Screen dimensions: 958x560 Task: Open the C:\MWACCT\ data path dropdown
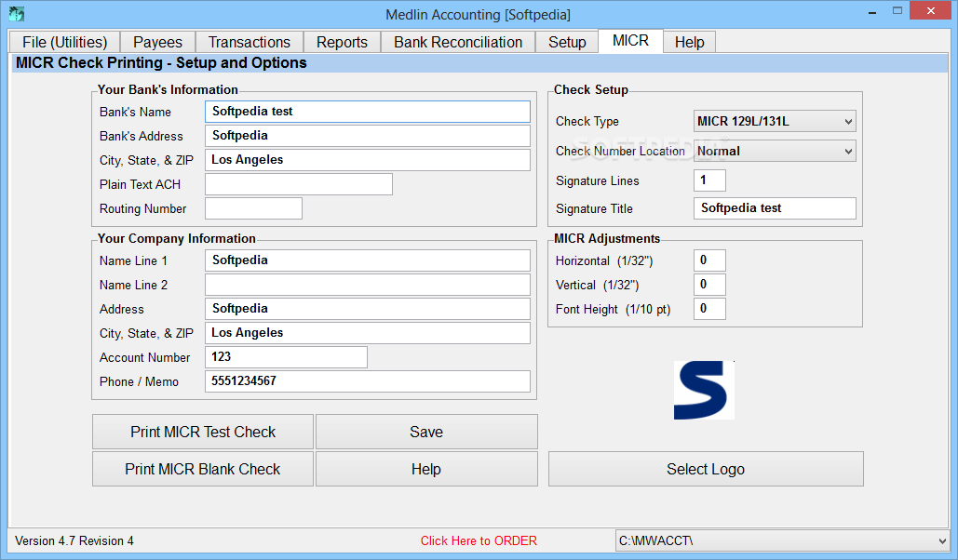pyautogui.click(x=782, y=540)
